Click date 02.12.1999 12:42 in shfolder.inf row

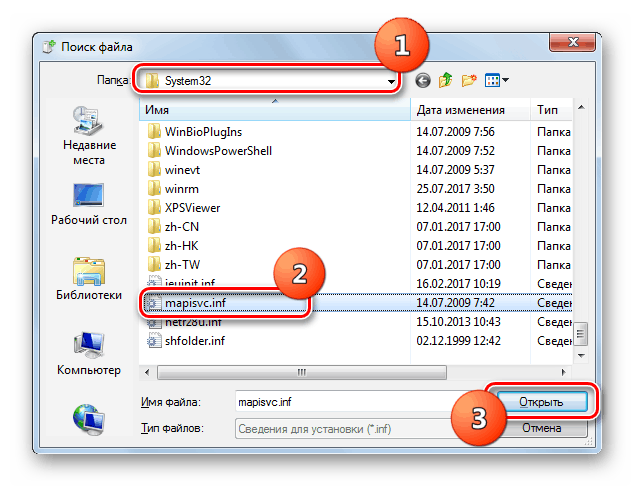(x=458, y=341)
